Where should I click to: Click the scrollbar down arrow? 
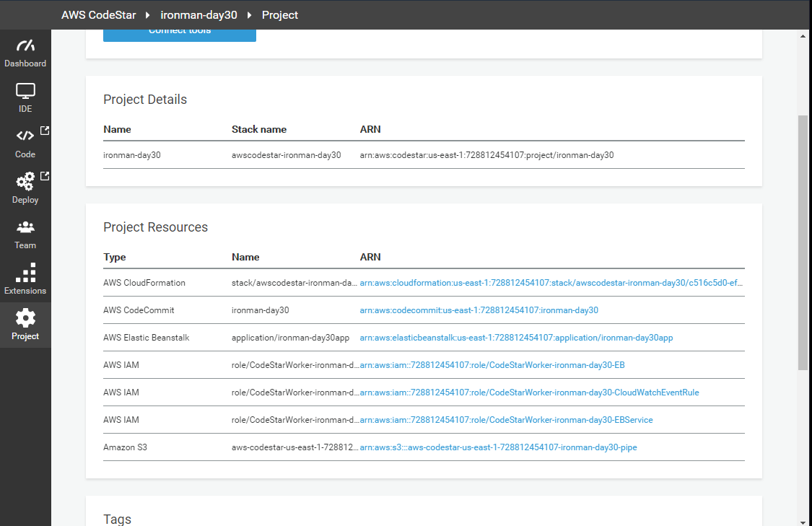[x=803, y=520]
